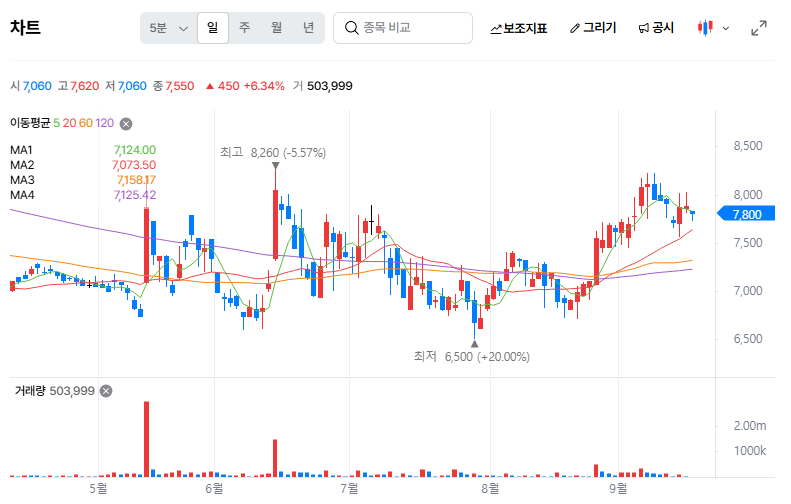The image size is (791, 504).
Task: Click the current price tag 7,800
Action: (747, 214)
